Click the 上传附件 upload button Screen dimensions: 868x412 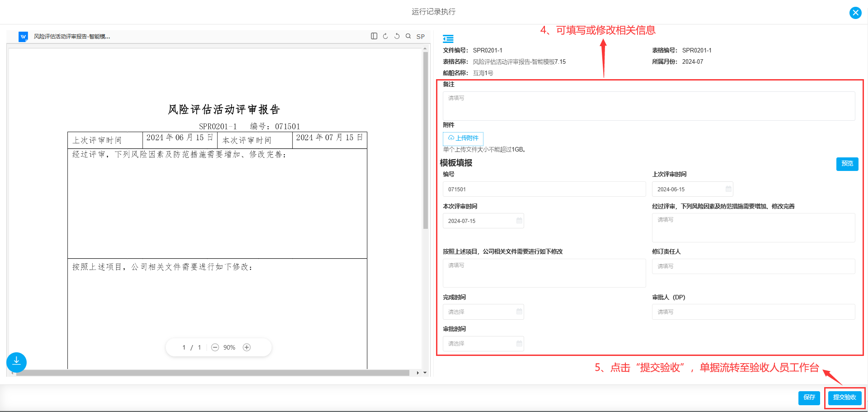463,138
